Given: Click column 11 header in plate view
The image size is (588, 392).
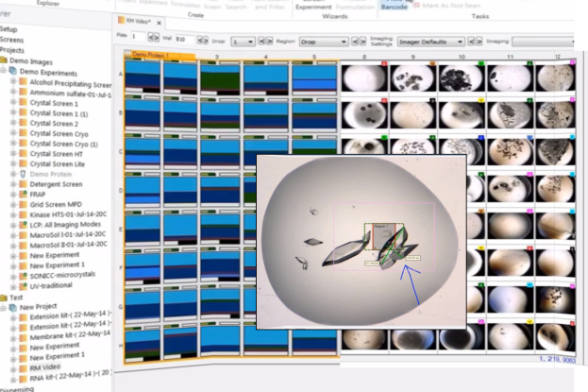Looking at the screenshot, I should (x=510, y=57).
